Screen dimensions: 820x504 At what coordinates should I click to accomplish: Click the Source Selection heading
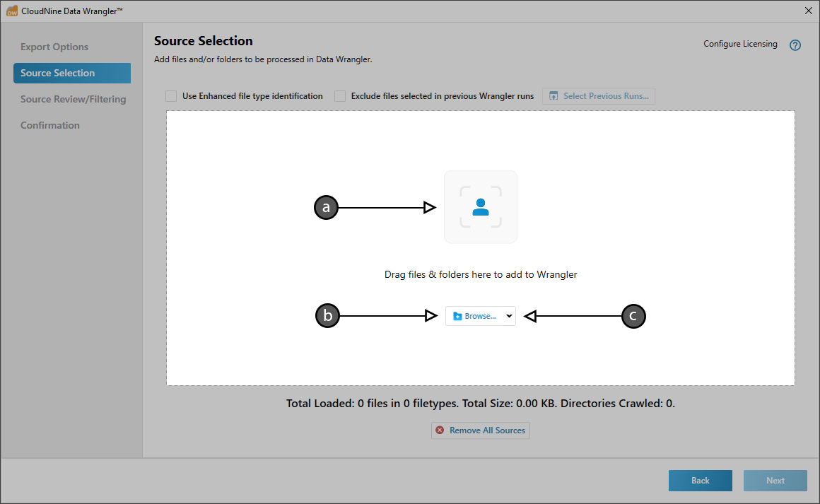coord(204,41)
